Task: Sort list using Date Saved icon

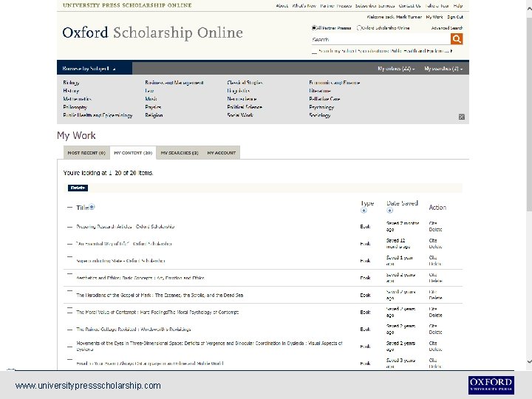Action: (389, 211)
